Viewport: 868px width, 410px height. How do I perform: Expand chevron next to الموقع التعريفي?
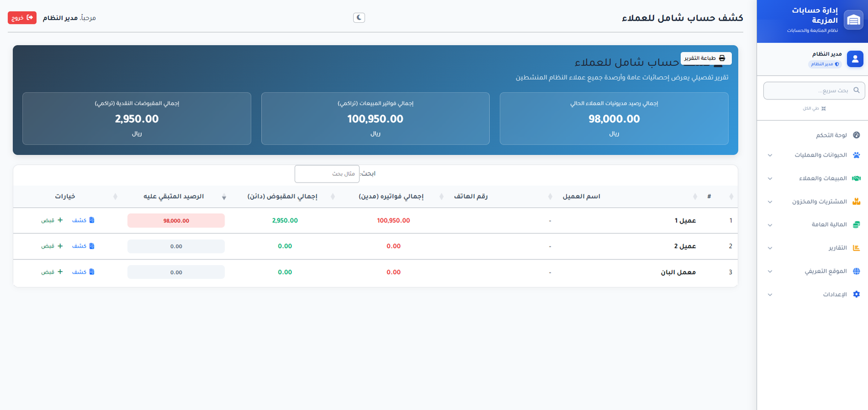pos(770,272)
